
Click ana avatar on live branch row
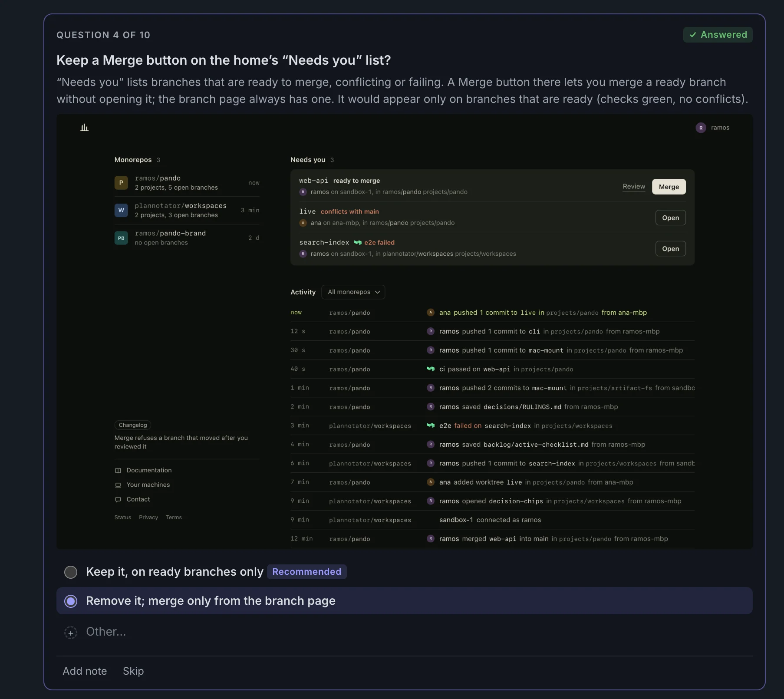(303, 223)
